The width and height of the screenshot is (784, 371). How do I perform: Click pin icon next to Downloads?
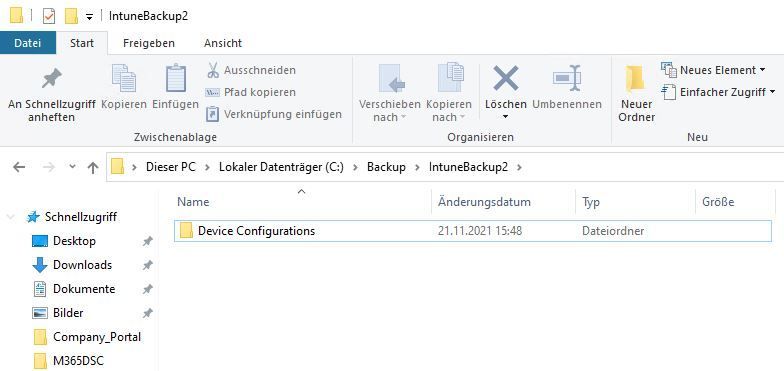(x=148, y=266)
